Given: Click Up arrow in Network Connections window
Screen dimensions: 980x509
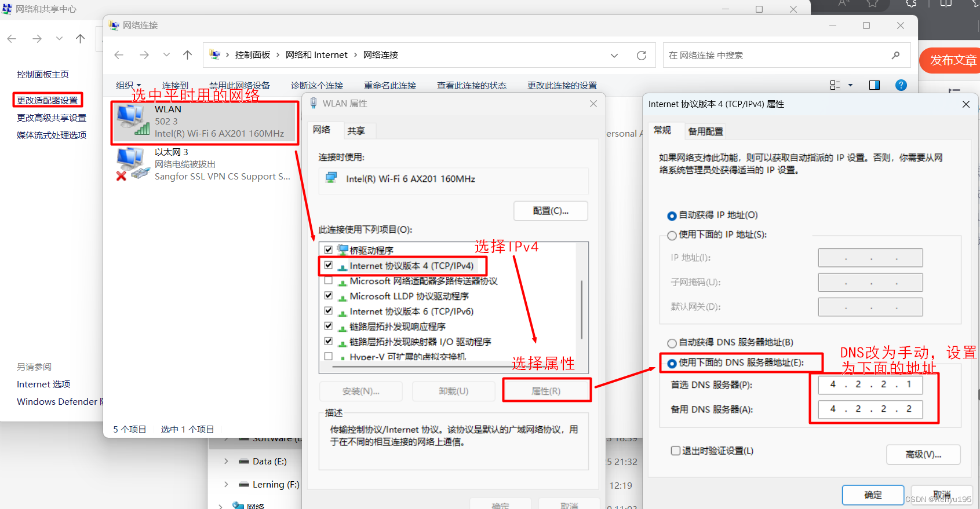Looking at the screenshot, I should (x=187, y=55).
